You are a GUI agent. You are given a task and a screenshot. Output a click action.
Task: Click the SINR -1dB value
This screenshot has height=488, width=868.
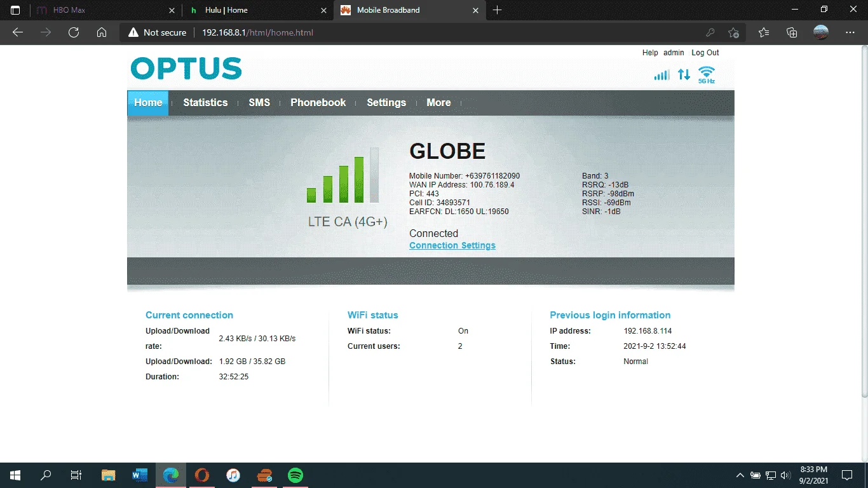pos(601,212)
